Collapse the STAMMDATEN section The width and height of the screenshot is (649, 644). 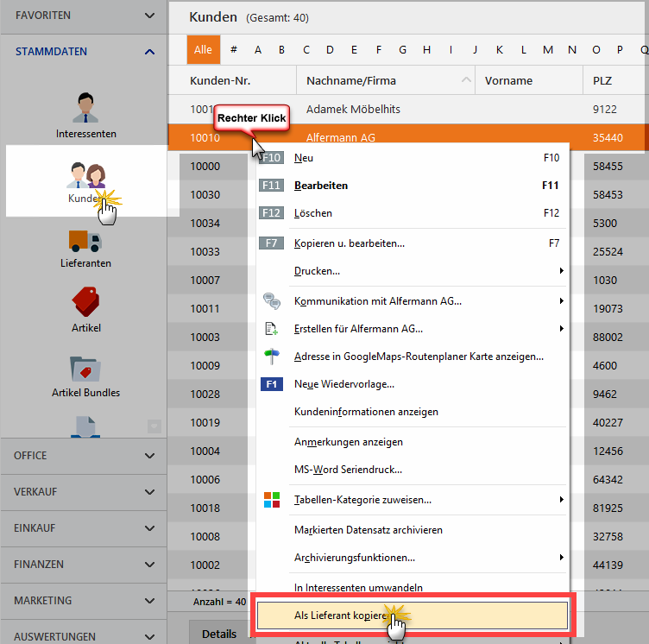(84, 51)
